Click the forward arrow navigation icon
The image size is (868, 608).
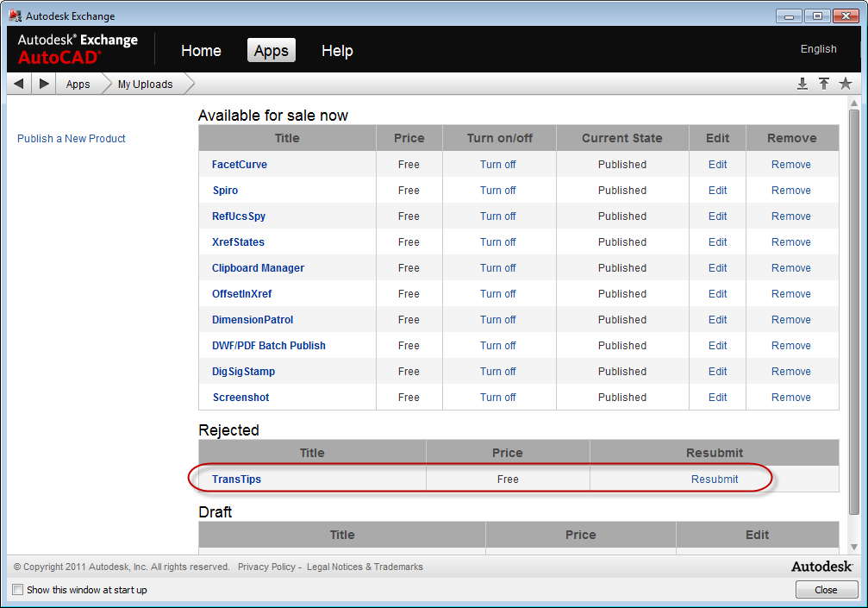click(44, 84)
